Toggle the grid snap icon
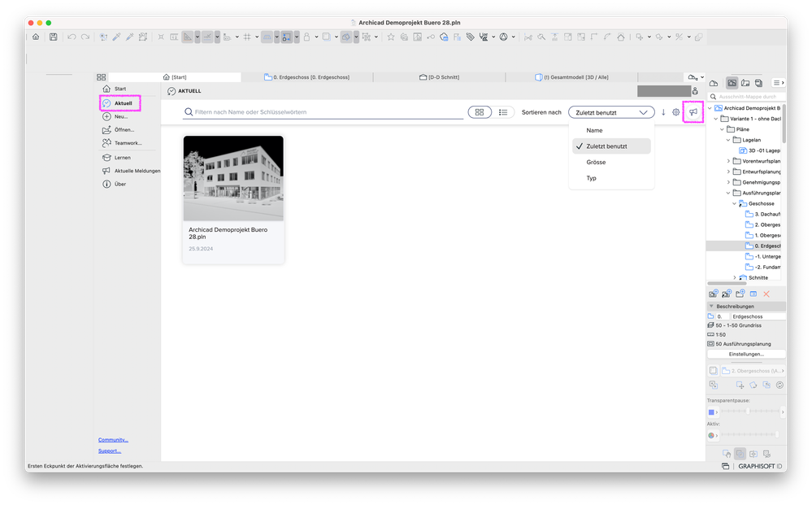 [247, 37]
